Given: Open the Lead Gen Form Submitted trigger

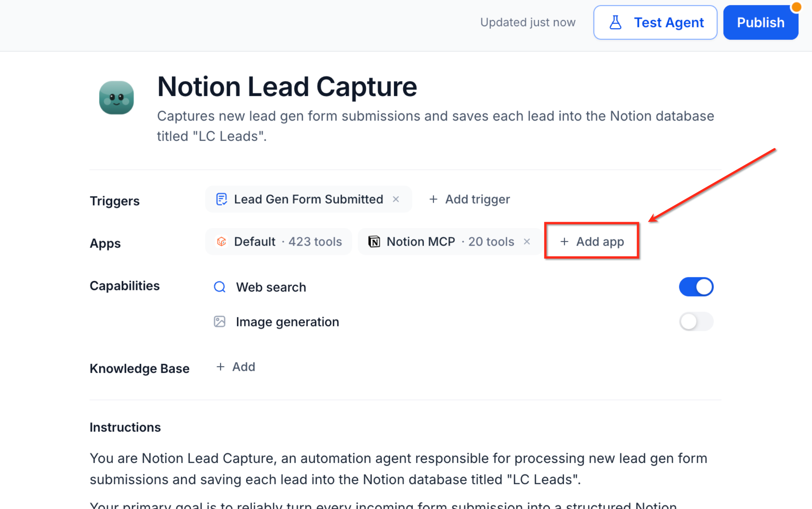Looking at the screenshot, I should (x=308, y=199).
